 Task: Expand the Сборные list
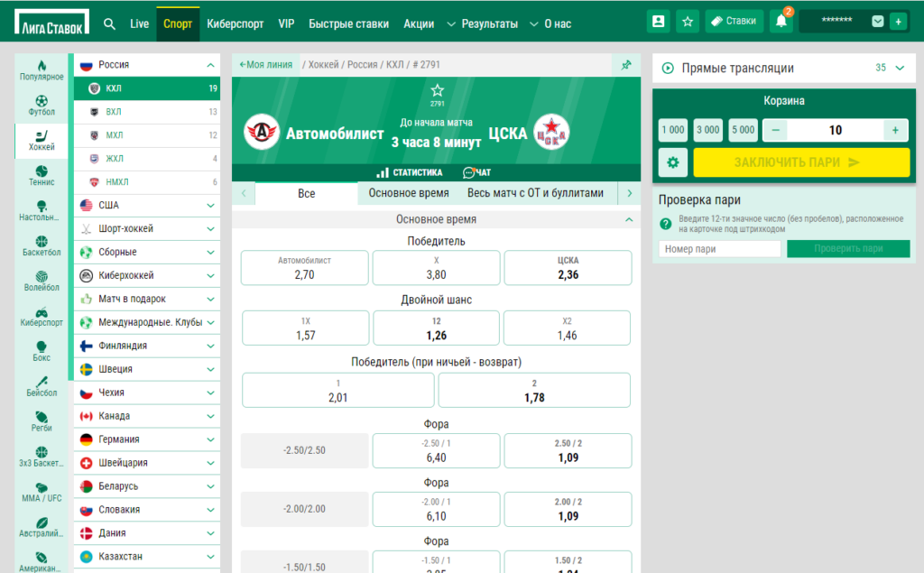(x=210, y=253)
